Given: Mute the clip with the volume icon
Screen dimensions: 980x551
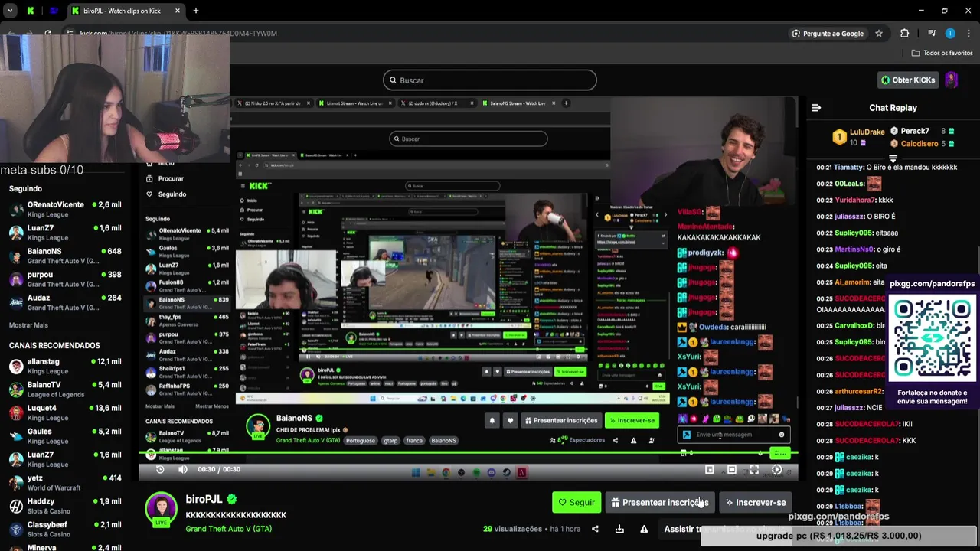Looking at the screenshot, I should click(x=182, y=469).
